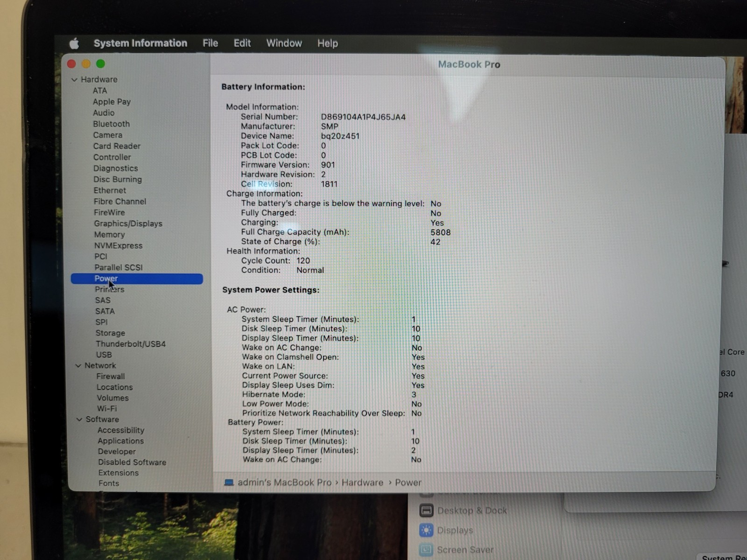The width and height of the screenshot is (747, 560).
Task: Click the System Power Settings heading
Action: pyautogui.click(x=271, y=290)
